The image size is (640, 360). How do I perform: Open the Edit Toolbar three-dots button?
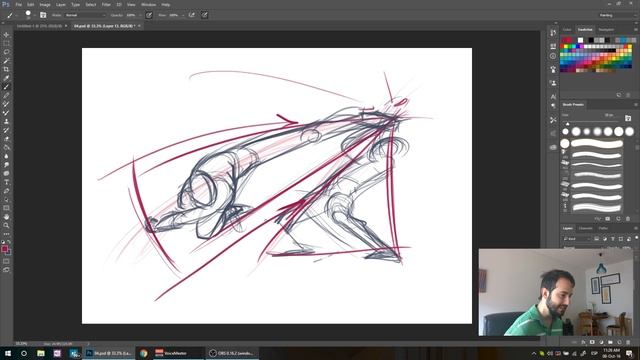click(x=6, y=234)
